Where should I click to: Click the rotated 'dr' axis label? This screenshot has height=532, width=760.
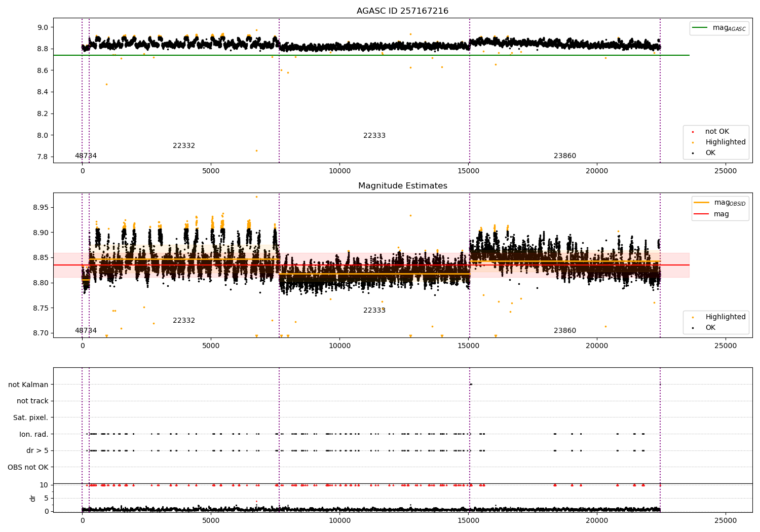pyautogui.click(x=33, y=498)
